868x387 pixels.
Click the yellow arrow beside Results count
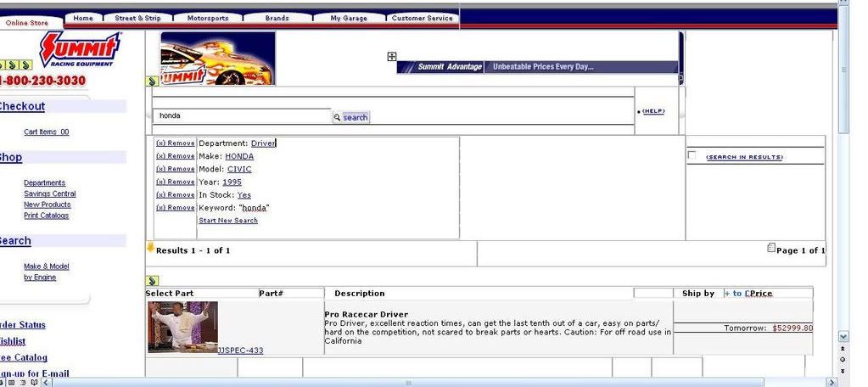tap(150, 248)
